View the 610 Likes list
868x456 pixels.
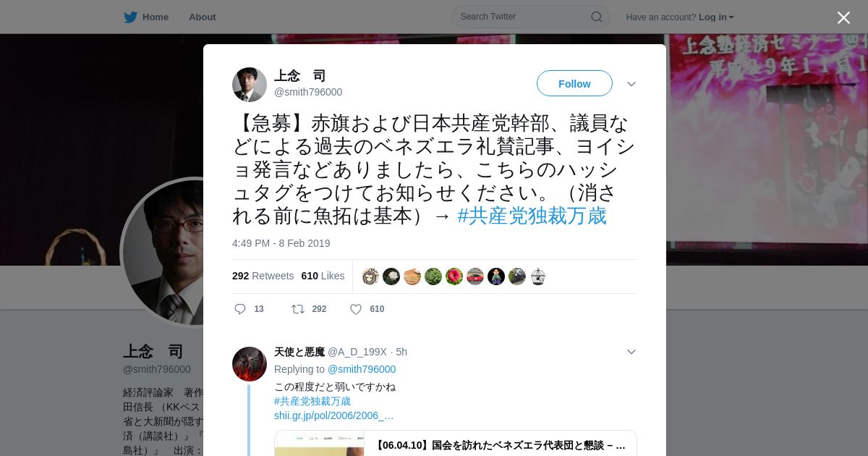point(323,276)
